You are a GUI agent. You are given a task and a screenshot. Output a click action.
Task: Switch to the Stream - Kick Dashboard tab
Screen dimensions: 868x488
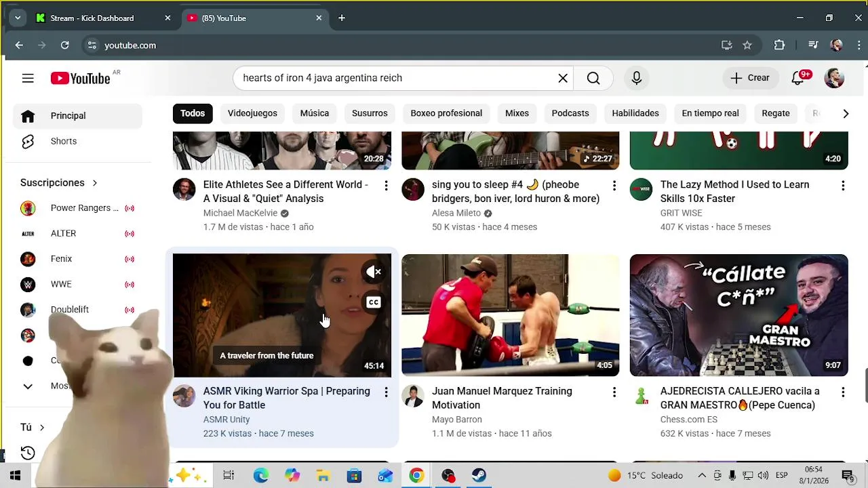click(x=104, y=18)
